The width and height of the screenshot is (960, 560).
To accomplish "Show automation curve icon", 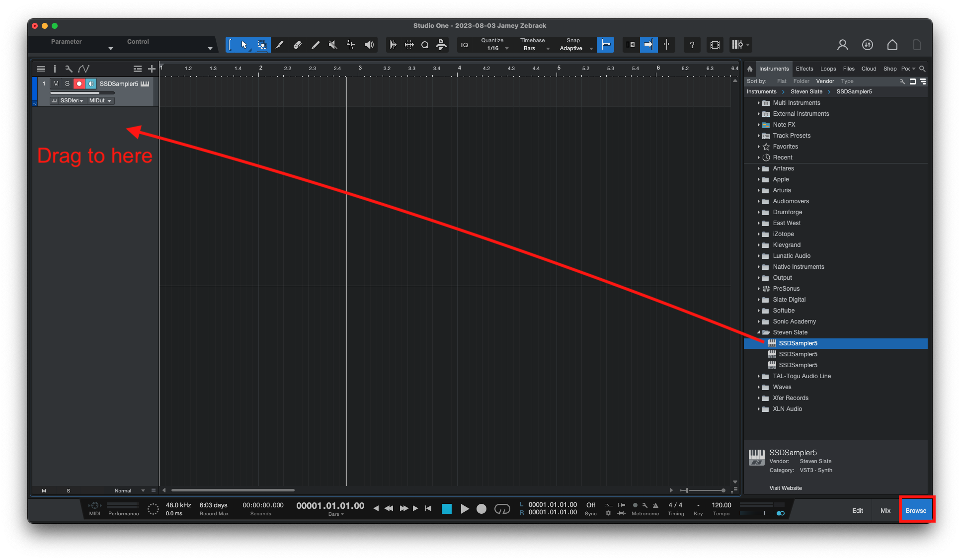I will click(x=83, y=69).
